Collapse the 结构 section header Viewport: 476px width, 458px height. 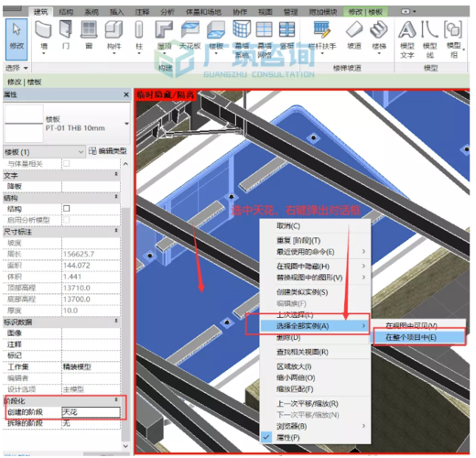(116, 196)
